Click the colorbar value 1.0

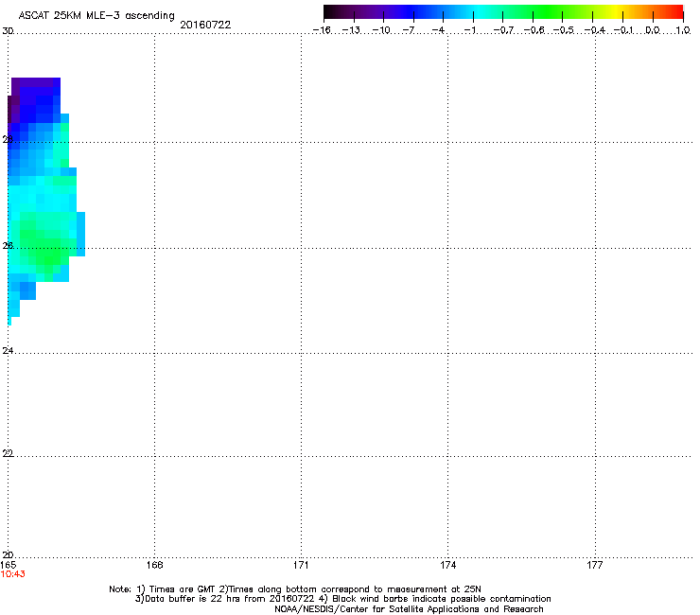(x=683, y=30)
